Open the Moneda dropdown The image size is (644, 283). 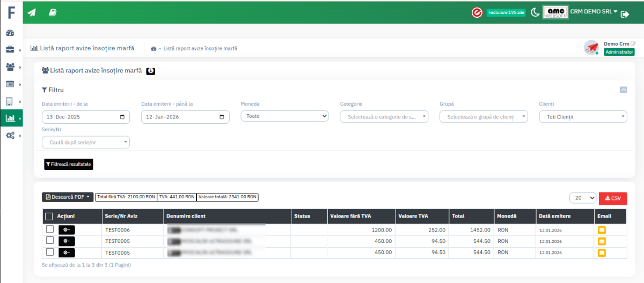click(284, 116)
